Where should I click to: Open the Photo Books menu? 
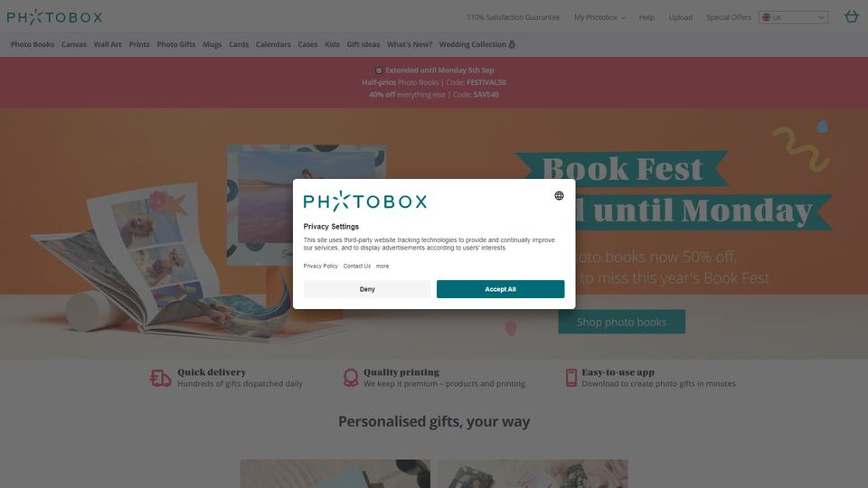[33, 44]
